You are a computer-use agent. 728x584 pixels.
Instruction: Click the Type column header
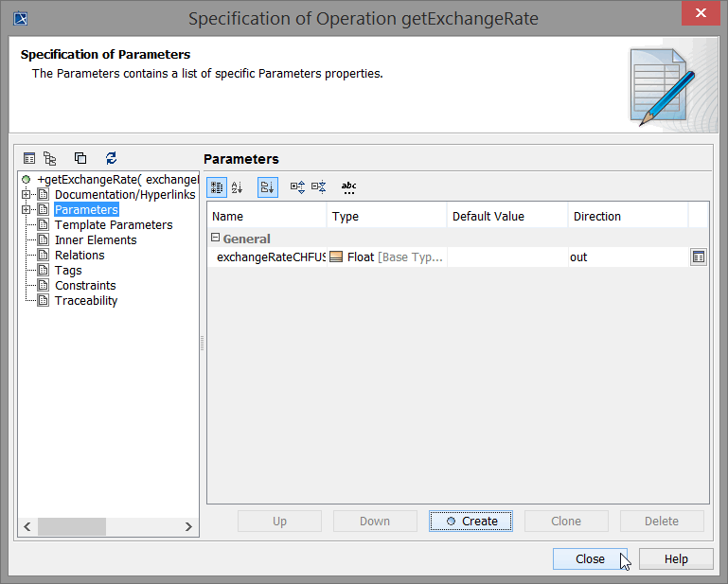pyautogui.click(x=387, y=217)
